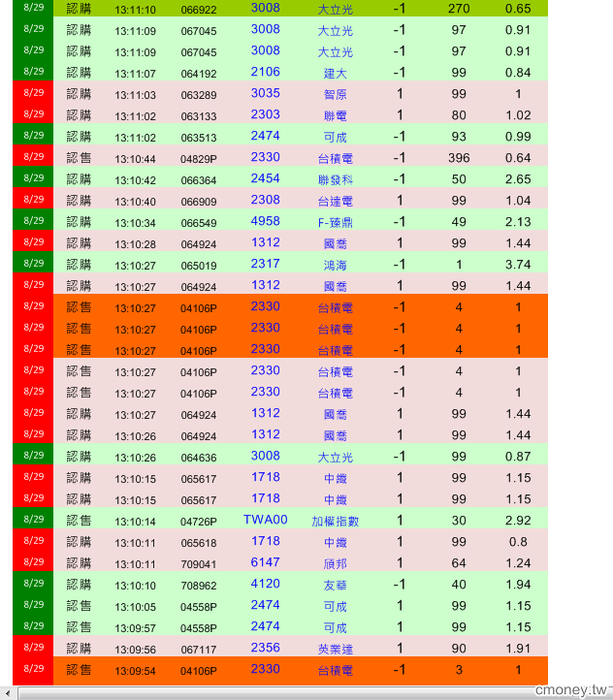The height and width of the screenshot is (700, 613).
Task: Click the quantity value 396
Action: coord(459,158)
